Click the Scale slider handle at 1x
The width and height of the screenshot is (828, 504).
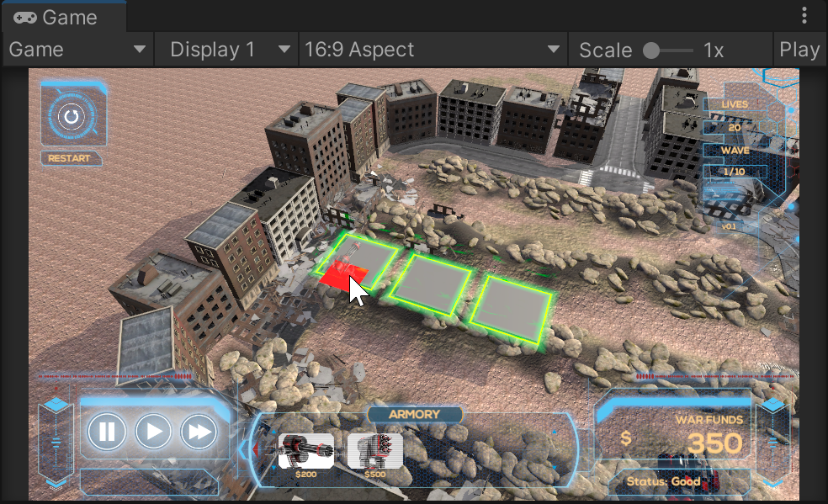tap(650, 49)
